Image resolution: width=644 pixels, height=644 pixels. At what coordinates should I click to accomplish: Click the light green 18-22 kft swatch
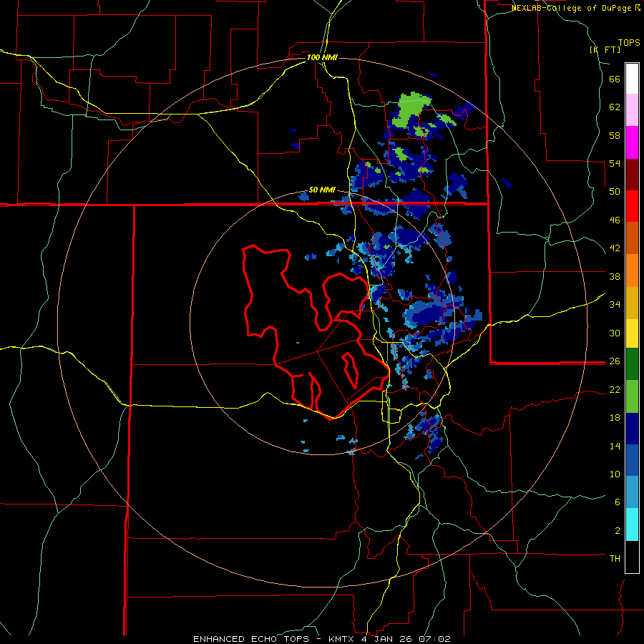[632, 396]
